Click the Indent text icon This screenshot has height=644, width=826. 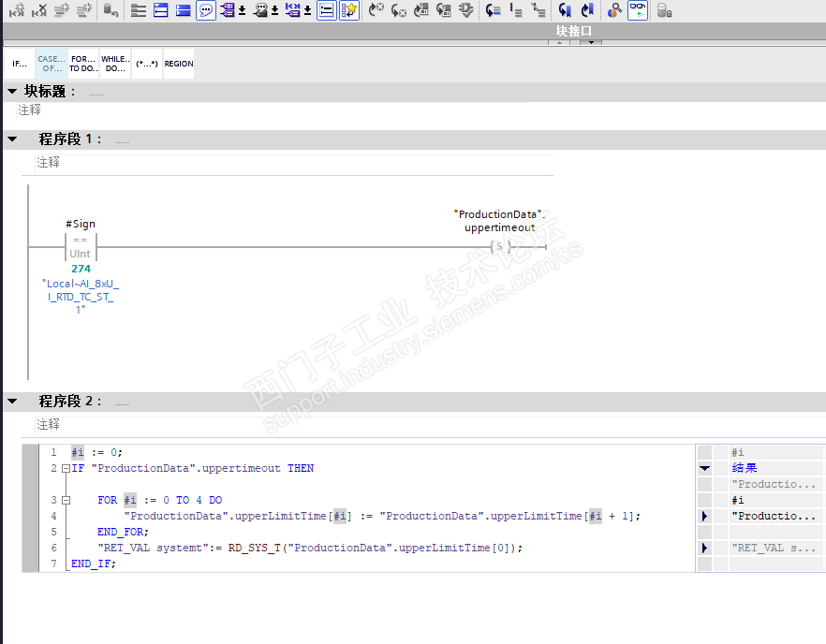coord(516,10)
